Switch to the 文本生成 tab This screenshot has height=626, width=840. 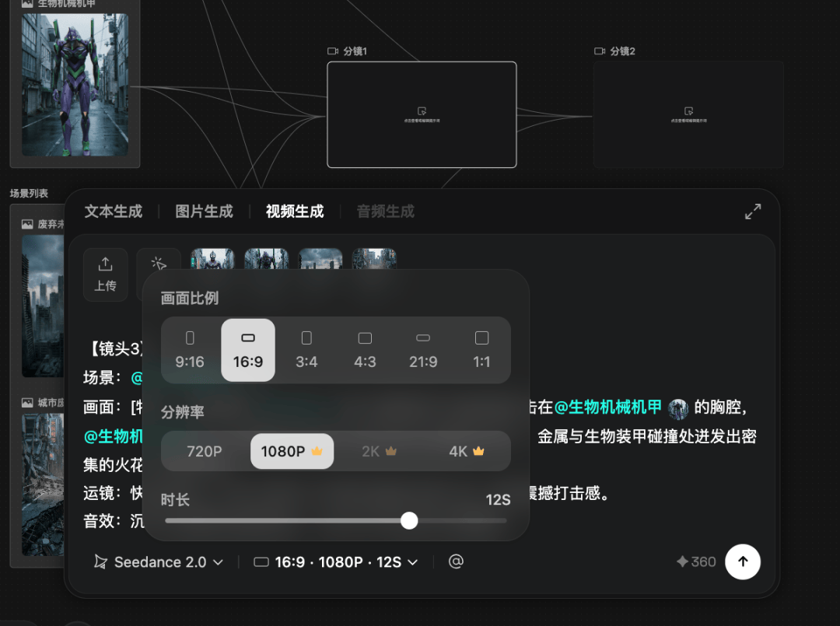coord(114,212)
